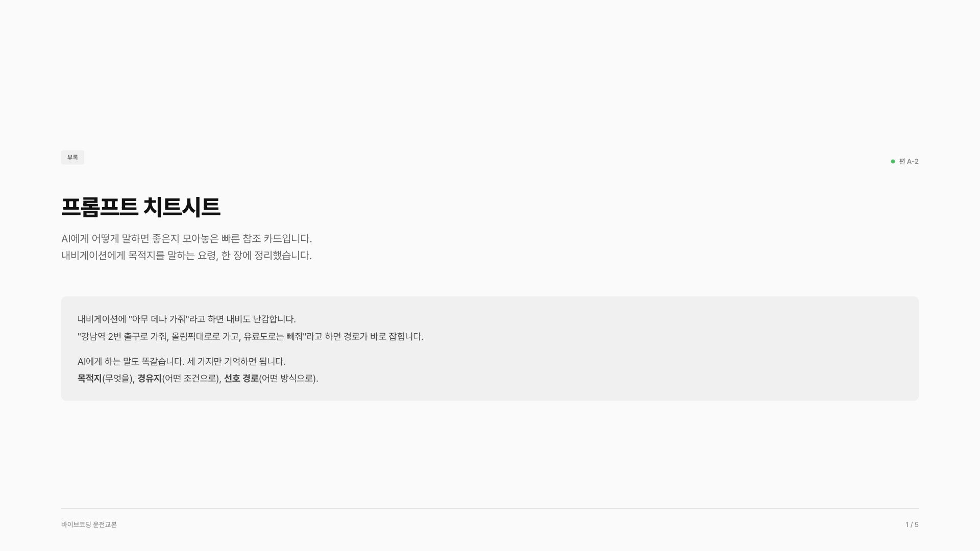980x551 pixels.
Task: Click the subtitle line starting with AI에게 어떻게
Action: (x=186, y=239)
